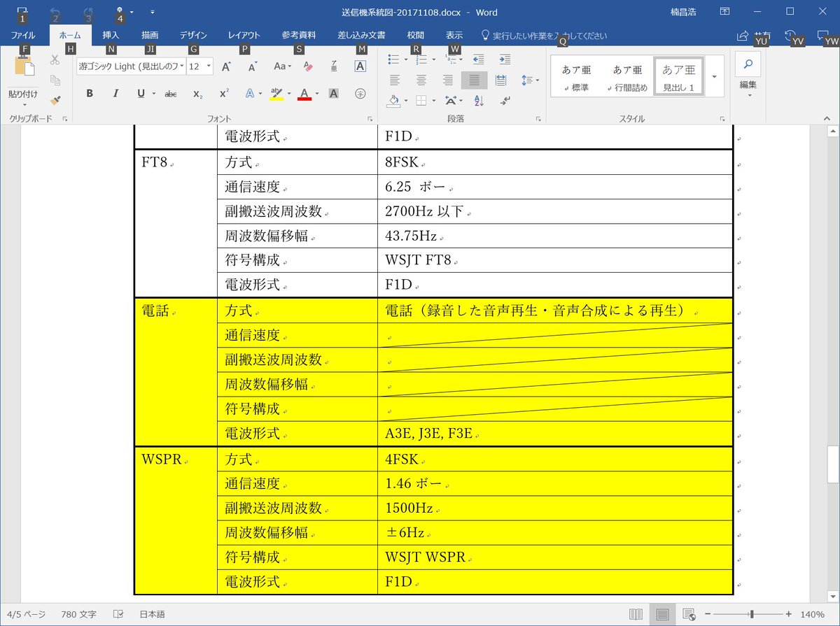Image resolution: width=840 pixels, height=626 pixels.
Task: Toggle underline formatting
Action: pyautogui.click(x=141, y=93)
